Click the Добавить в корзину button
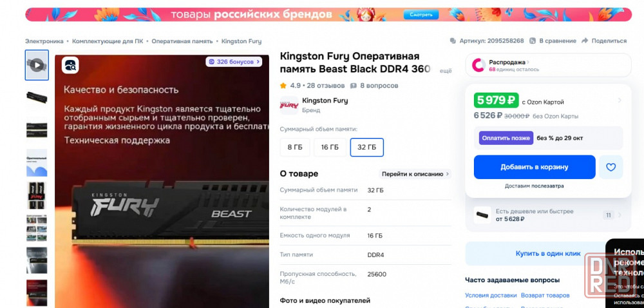Screen dimensions: 644x308 tap(535, 167)
